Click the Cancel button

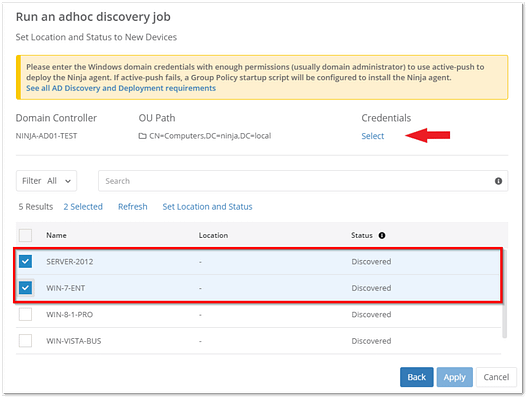496,377
